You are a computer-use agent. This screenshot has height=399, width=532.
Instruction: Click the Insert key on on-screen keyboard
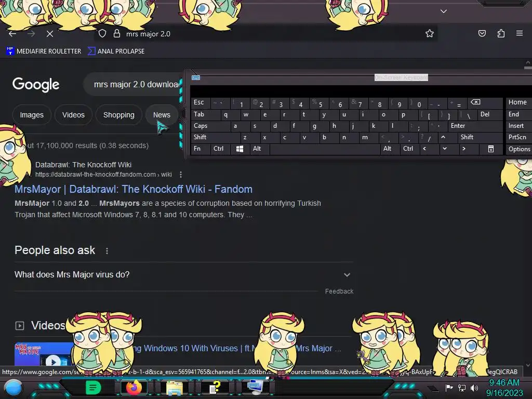[x=519, y=126]
